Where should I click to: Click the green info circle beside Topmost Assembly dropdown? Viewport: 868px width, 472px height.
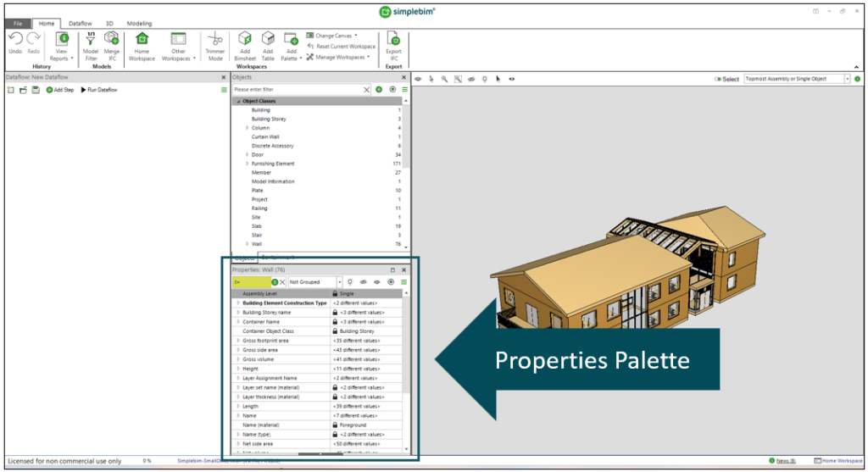pos(857,79)
